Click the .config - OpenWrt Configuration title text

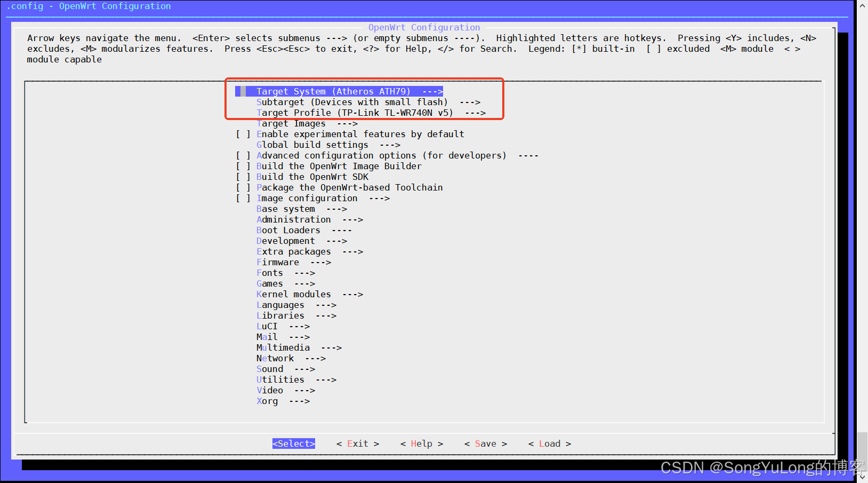tap(89, 6)
